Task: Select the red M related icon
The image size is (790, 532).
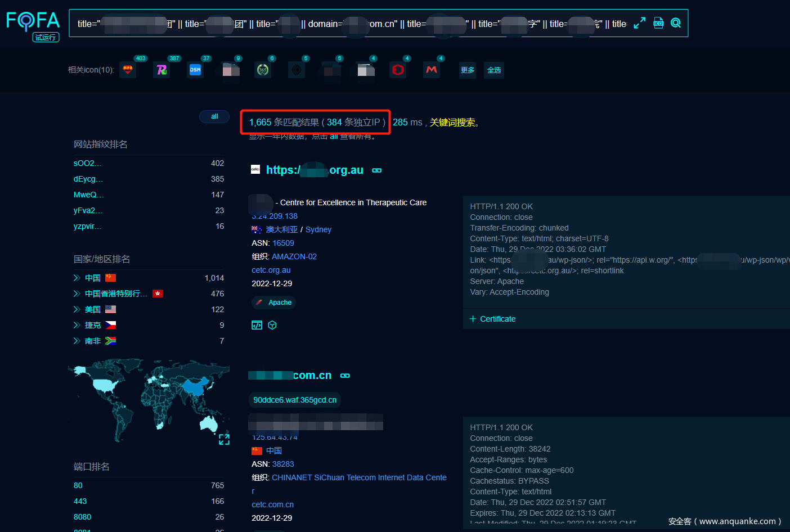Action: (432, 70)
